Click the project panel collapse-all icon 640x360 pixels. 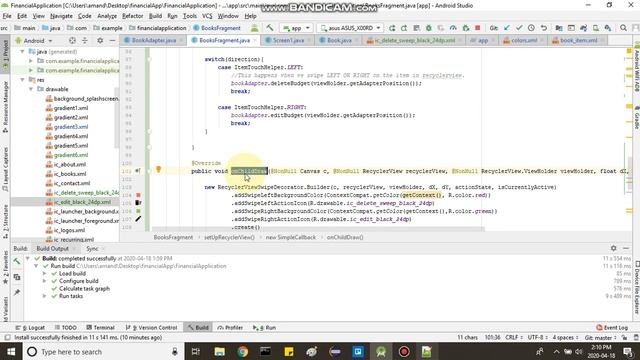[x=84, y=41]
